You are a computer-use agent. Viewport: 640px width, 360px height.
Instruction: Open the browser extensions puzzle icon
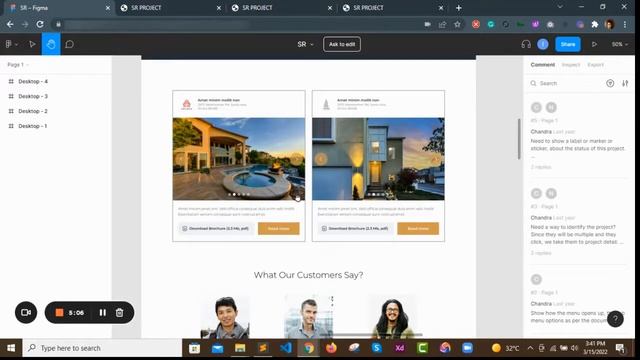(x=595, y=24)
